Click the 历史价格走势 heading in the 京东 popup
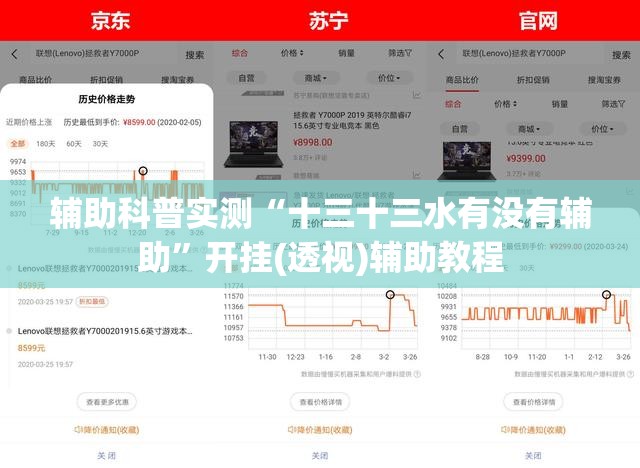Image resolution: width=640 pixels, height=468 pixels. coord(107,99)
